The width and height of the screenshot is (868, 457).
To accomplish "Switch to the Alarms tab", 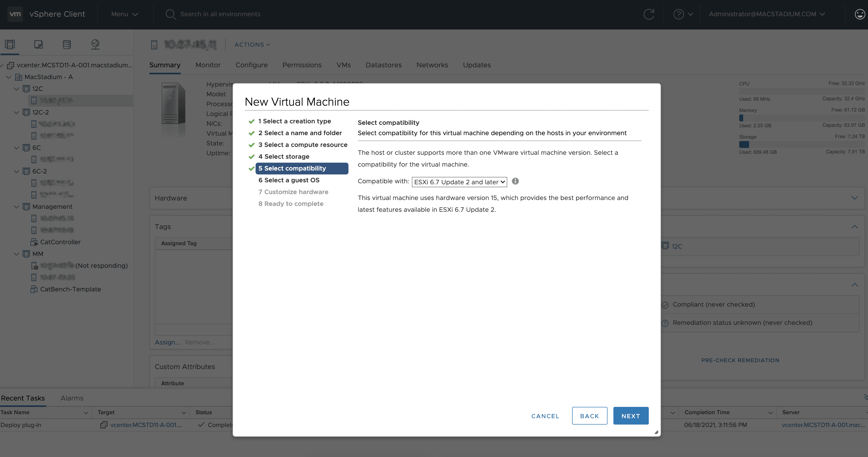I will click(x=72, y=398).
